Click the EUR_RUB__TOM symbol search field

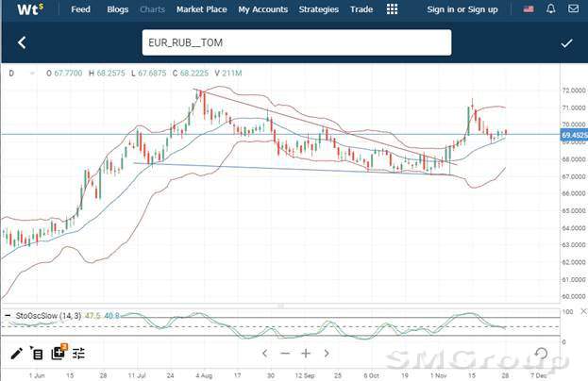pos(296,42)
